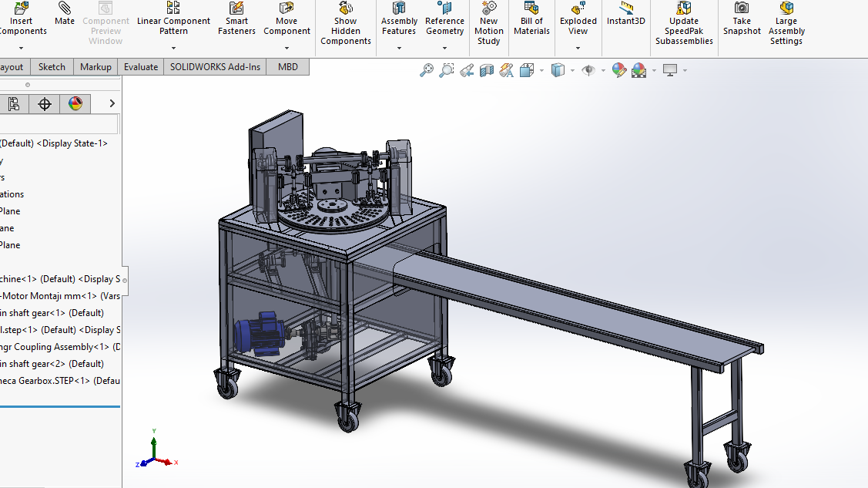Image resolution: width=868 pixels, height=488 pixels.
Task: Select the Motor Montajı mm<1> component
Action: click(60, 296)
